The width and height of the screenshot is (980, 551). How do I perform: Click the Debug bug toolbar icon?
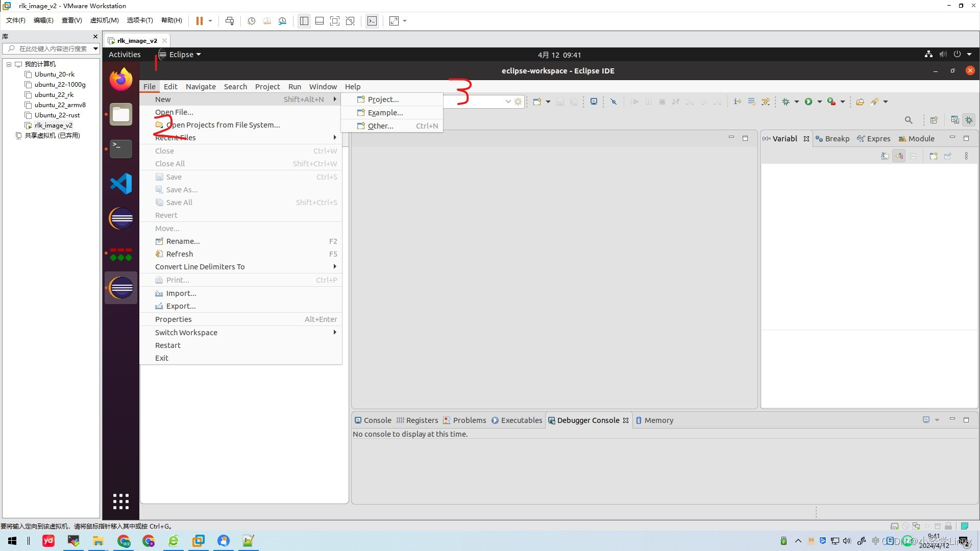tap(786, 102)
